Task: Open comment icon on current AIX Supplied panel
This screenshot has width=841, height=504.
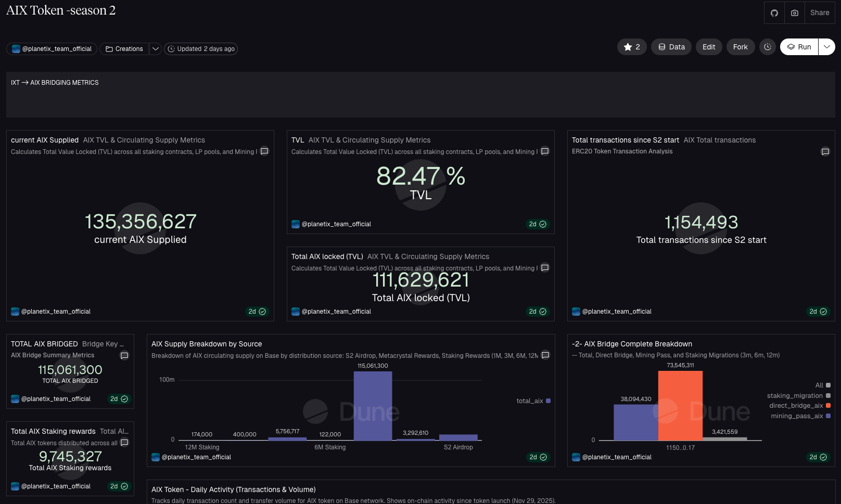Action: pyautogui.click(x=264, y=151)
